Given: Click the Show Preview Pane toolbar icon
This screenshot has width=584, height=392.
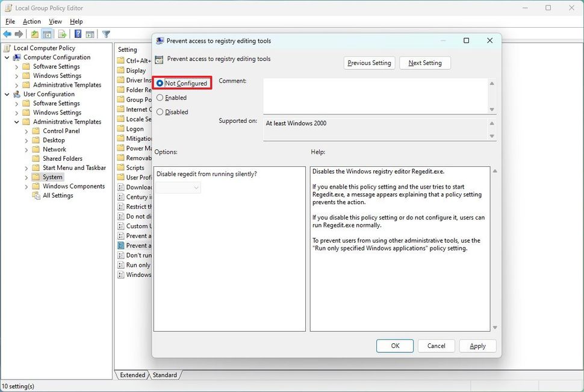Looking at the screenshot, I should [90, 34].
